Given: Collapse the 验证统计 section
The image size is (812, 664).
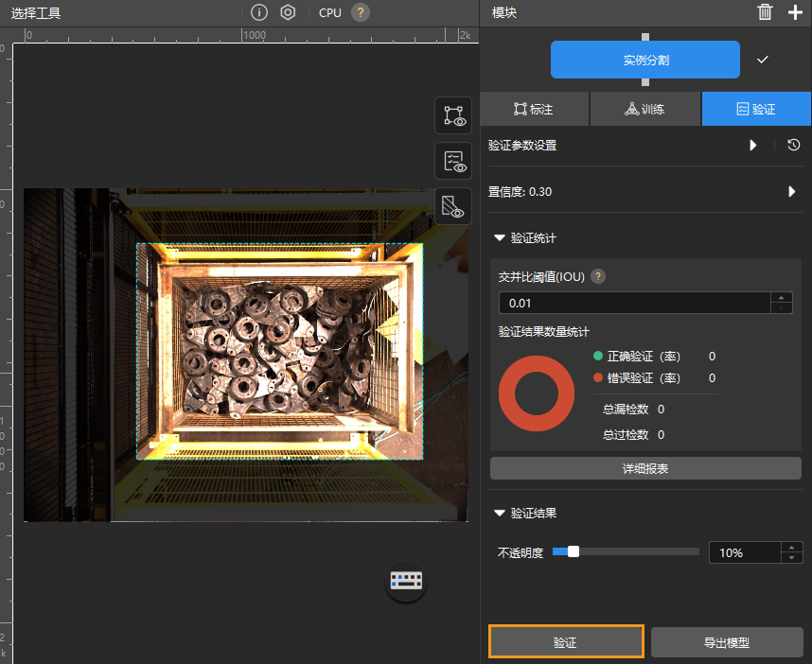Looking at the screenshot, I should coord(499,238).
